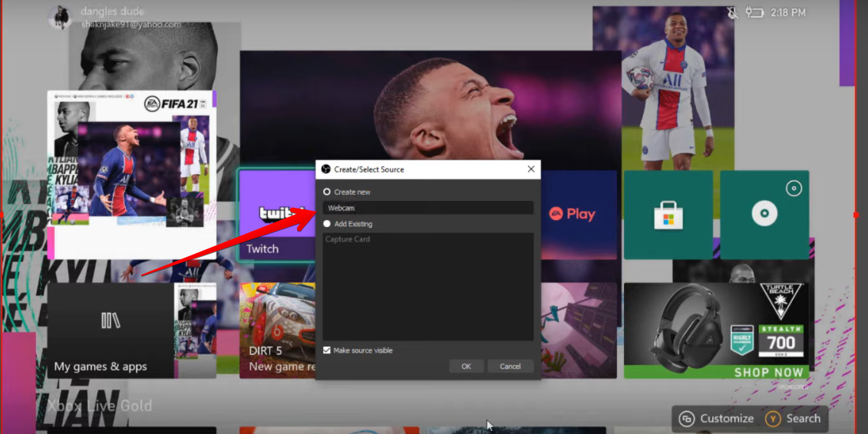Click the small disc indicator on disc tile

click(794, 189)
